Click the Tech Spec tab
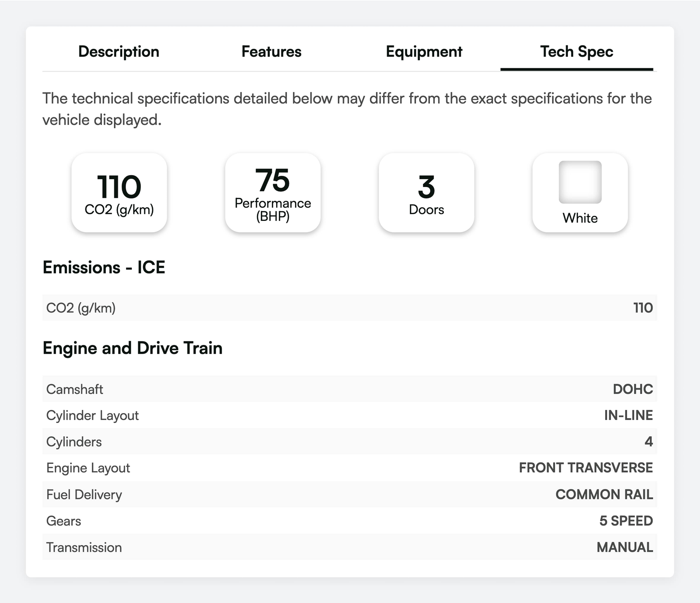Screen dimensions: 700x603 point(576,52)
